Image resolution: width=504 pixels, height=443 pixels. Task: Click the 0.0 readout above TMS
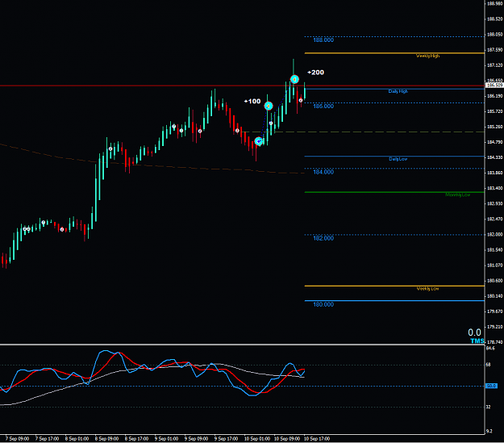(x=474, y=332)
